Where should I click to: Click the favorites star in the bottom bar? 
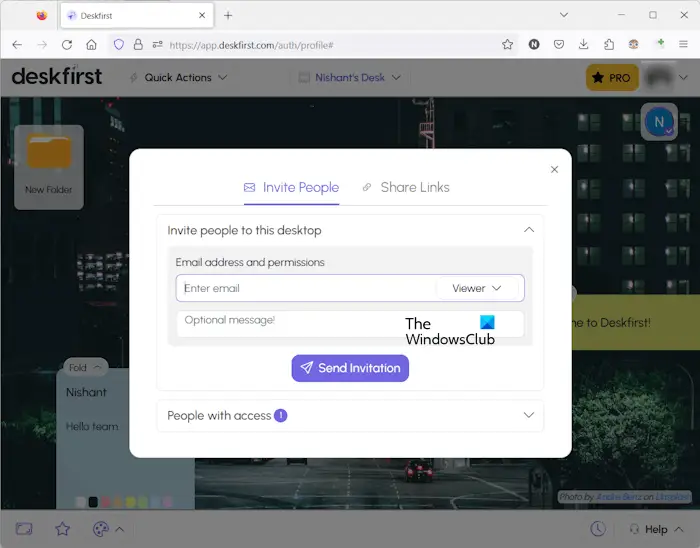point(62,529)
